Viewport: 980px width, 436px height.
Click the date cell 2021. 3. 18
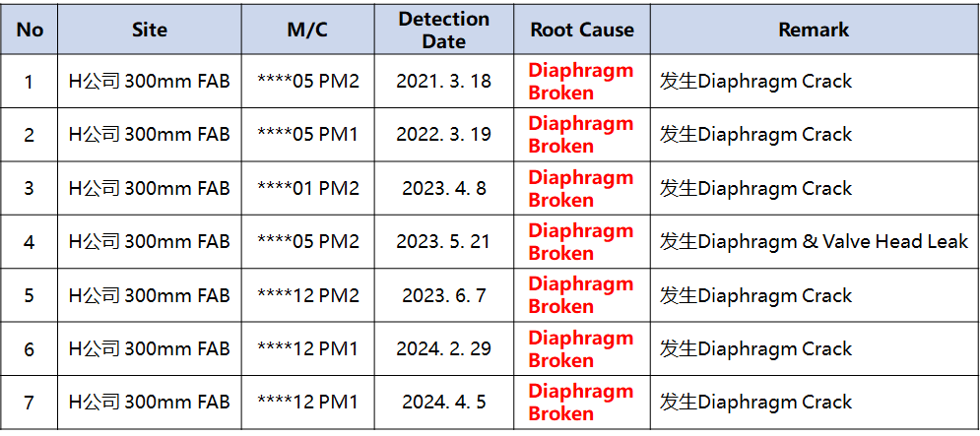click(x=443, y=81)
